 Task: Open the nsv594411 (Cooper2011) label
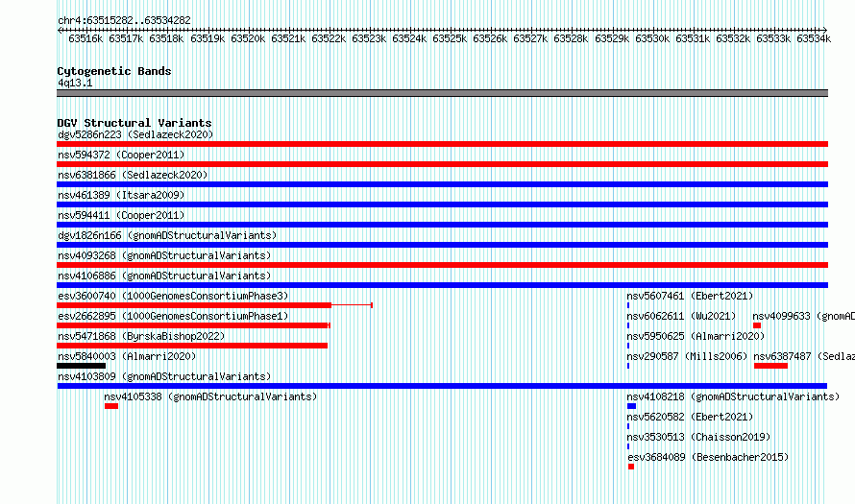coord(121,215)
